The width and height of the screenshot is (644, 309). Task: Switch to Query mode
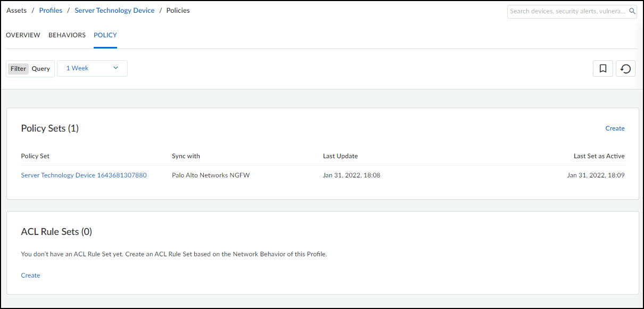click(x=41, y=69)
